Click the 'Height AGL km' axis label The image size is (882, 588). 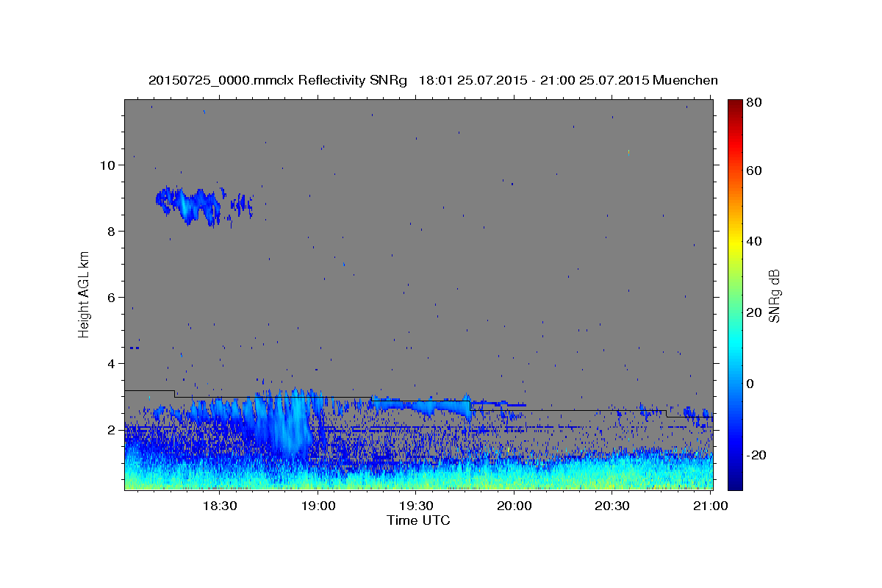point(85,295)
